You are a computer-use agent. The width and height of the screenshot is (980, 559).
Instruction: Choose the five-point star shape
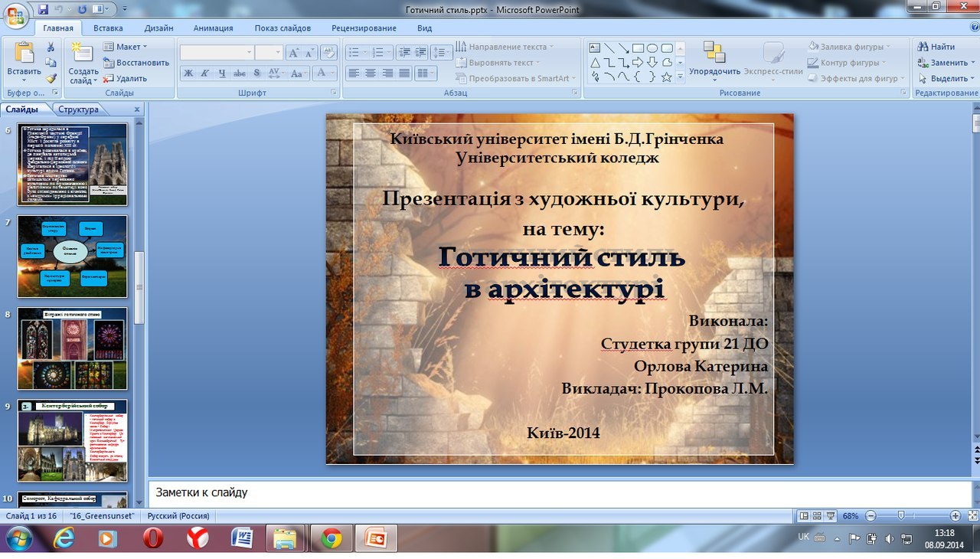coord(666,77)
